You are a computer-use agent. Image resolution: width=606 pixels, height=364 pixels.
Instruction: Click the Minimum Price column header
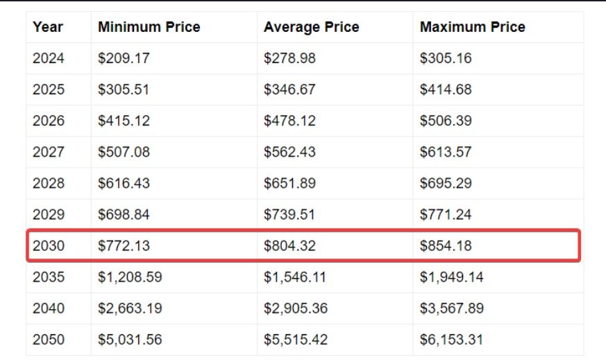tap(149, 27)
